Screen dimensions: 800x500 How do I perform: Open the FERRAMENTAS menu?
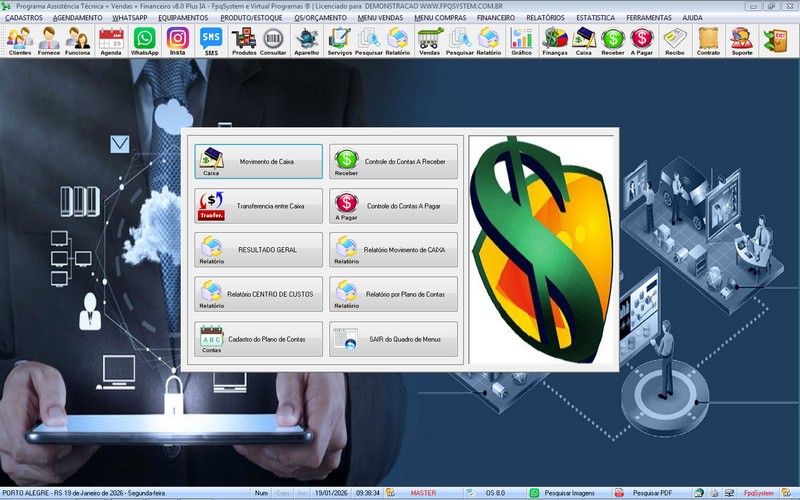tap(649, 18)
